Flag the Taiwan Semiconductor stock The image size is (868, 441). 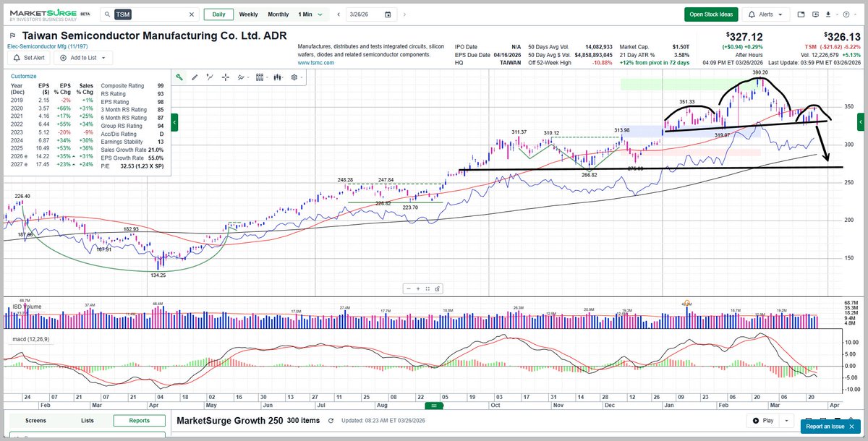[12, 35]
